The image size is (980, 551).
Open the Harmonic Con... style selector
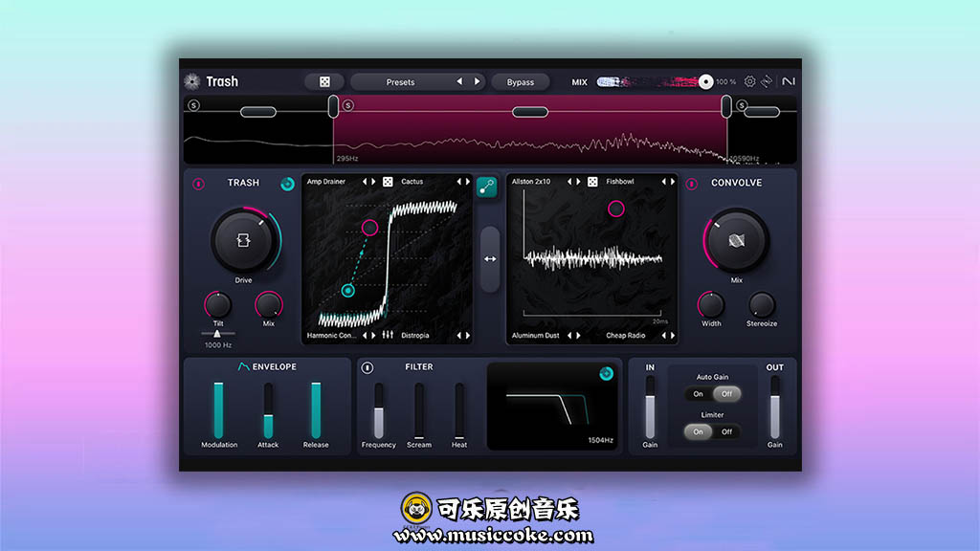(x=331, y=336)
